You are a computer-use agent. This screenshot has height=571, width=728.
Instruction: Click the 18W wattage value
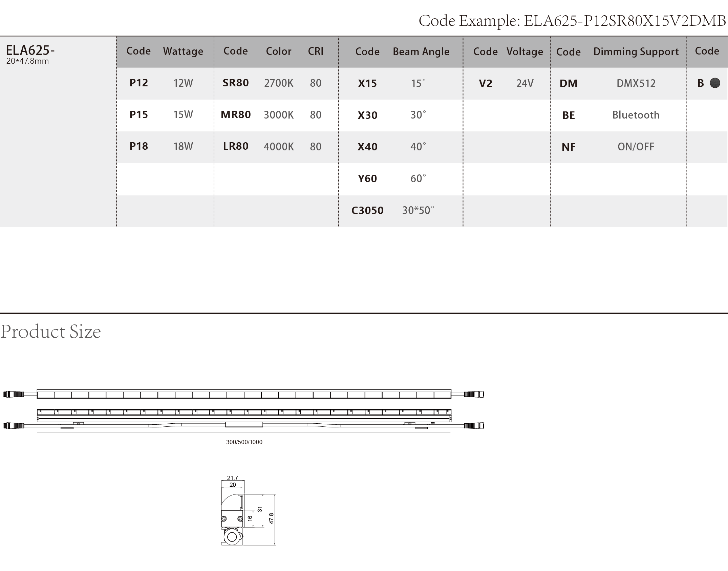(x=183, y=146)
